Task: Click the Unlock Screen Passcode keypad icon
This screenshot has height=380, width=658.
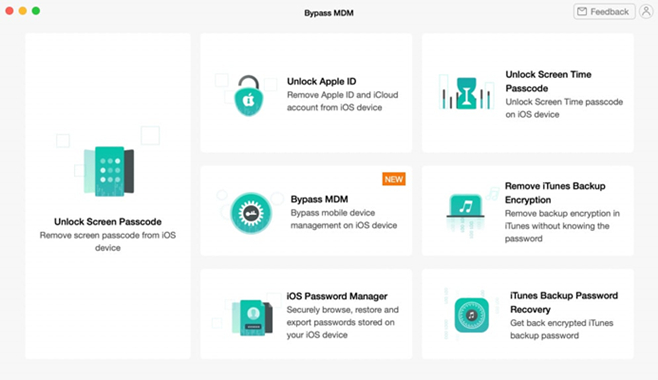Action: 109,171
